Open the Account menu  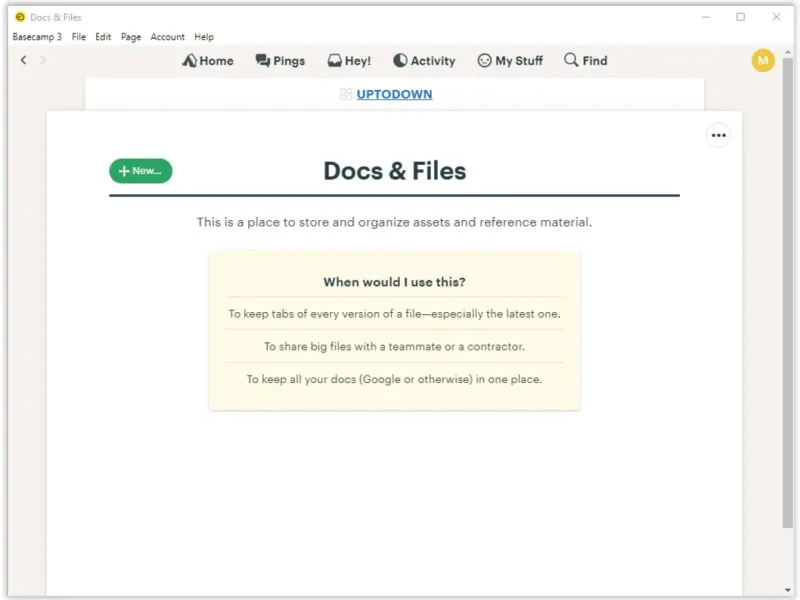click(x=167, y=37)
